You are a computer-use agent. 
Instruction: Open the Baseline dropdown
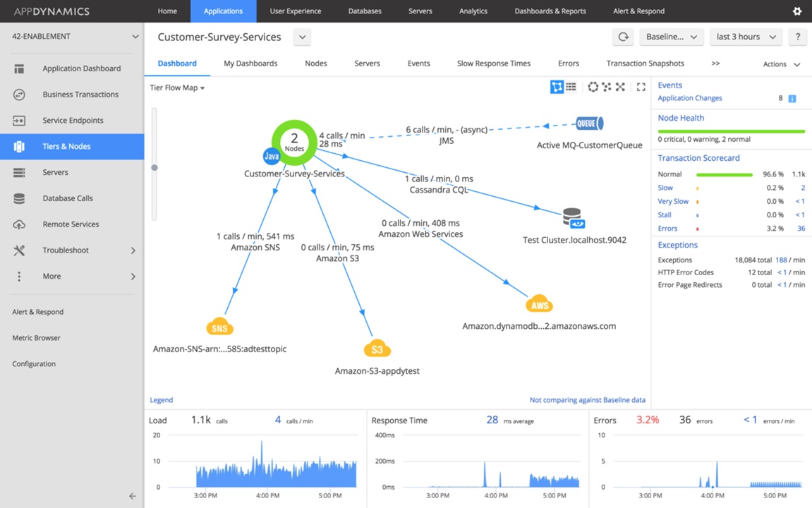coord(671,37)
